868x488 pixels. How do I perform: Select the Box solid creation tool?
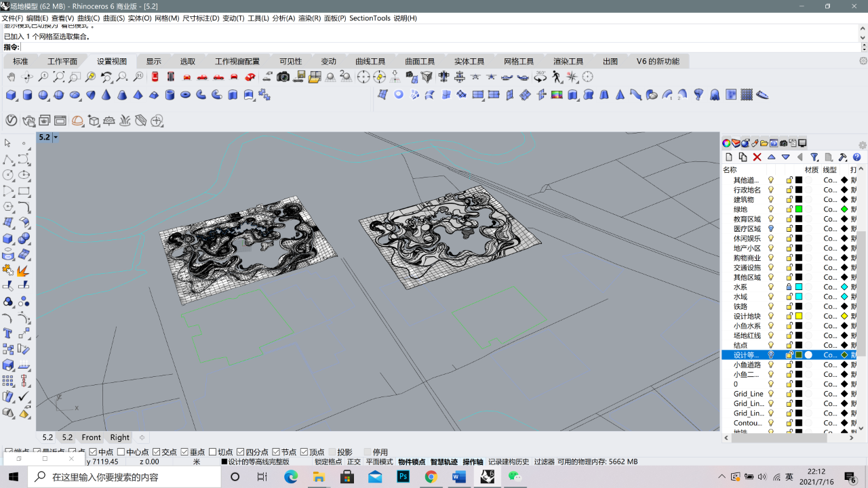point(12,95)
